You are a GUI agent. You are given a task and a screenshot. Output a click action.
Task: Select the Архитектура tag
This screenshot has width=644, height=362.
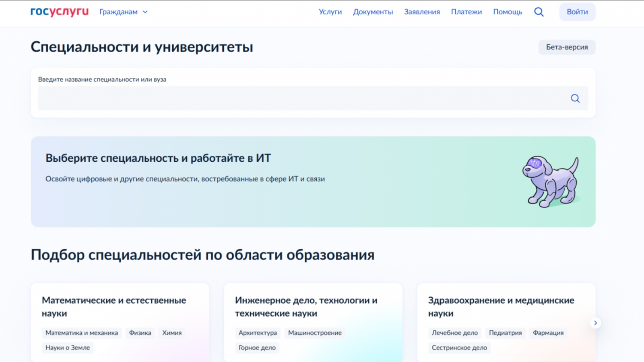point(258,333)
